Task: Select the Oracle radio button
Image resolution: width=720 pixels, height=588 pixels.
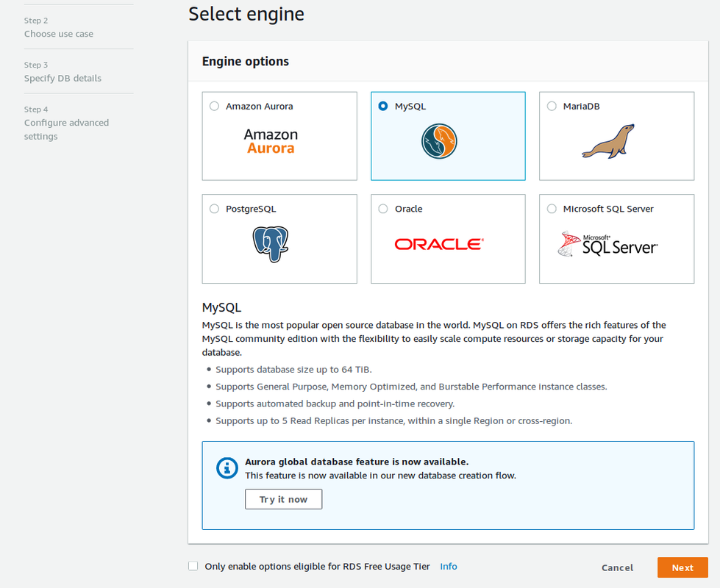Action: (382, 208)
